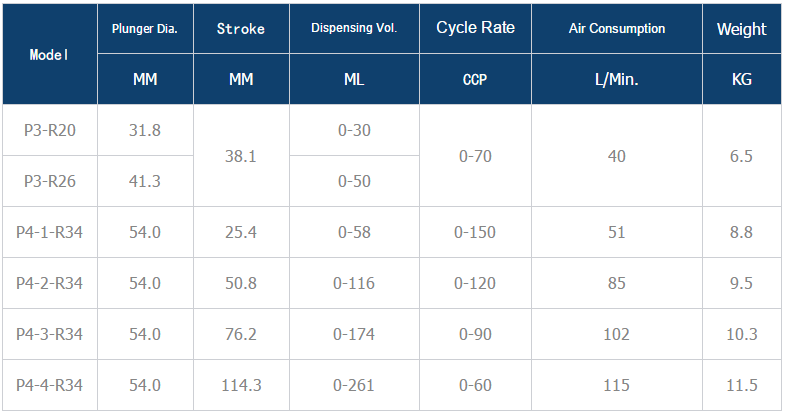Click the 38.1 stroke value cell

[x=240, y=156]
